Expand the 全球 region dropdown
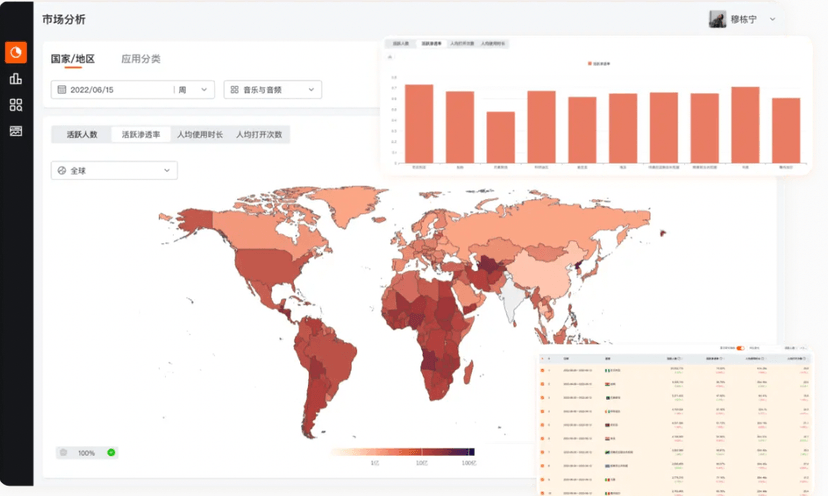828x496 pixels. tap(114, 171)
